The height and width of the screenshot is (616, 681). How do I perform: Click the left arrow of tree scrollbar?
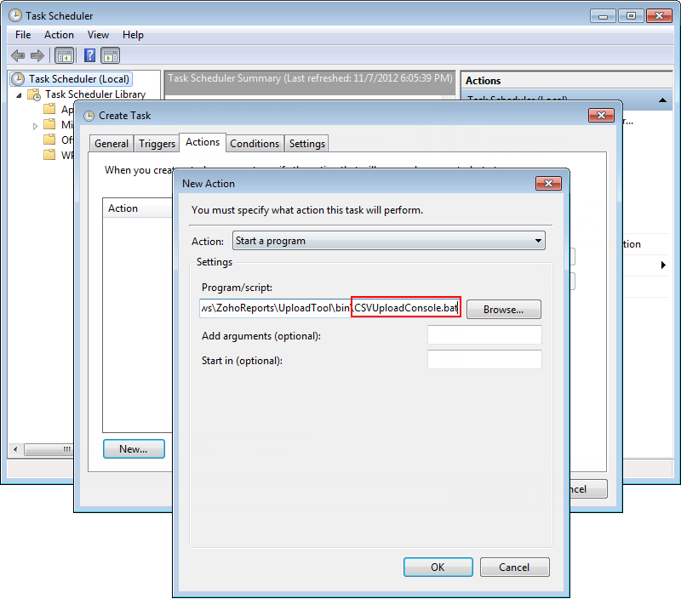point(15,449)
